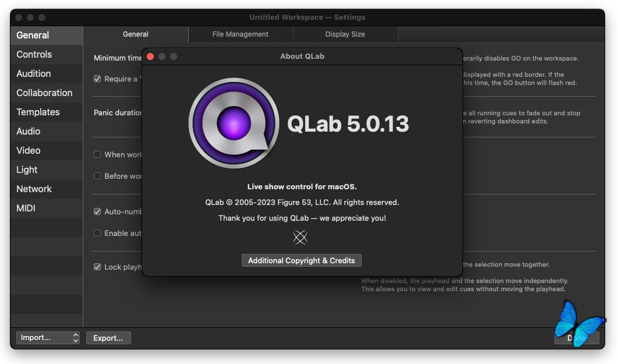Switch to the Display Size tab
The image size is (618, 364).
[345, 34]
